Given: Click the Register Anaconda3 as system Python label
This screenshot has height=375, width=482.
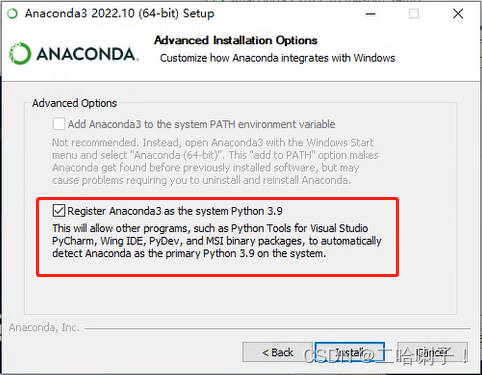Looking at the screenshot, I should point(175,211).
